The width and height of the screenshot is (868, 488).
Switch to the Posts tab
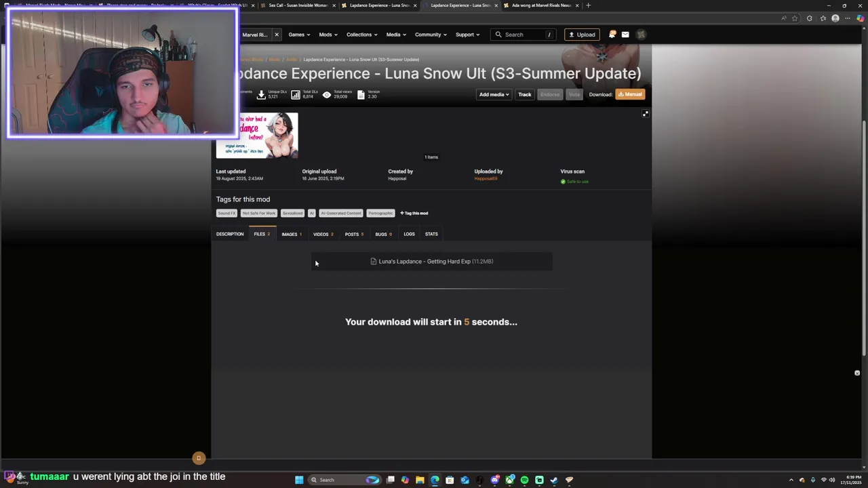click(354, 235)
